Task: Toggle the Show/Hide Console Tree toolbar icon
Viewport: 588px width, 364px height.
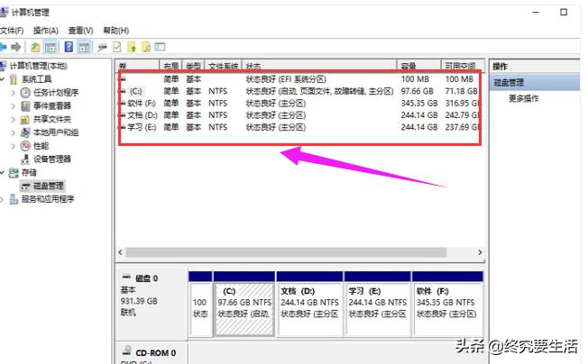Action: pyautogui.click(x=51, y=47)
